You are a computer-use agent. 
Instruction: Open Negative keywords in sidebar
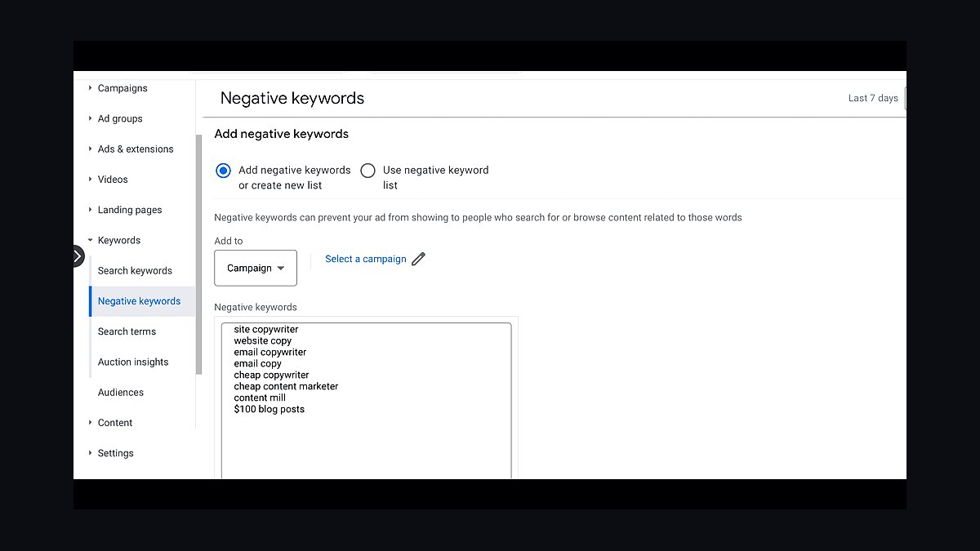tap(139, 301)
